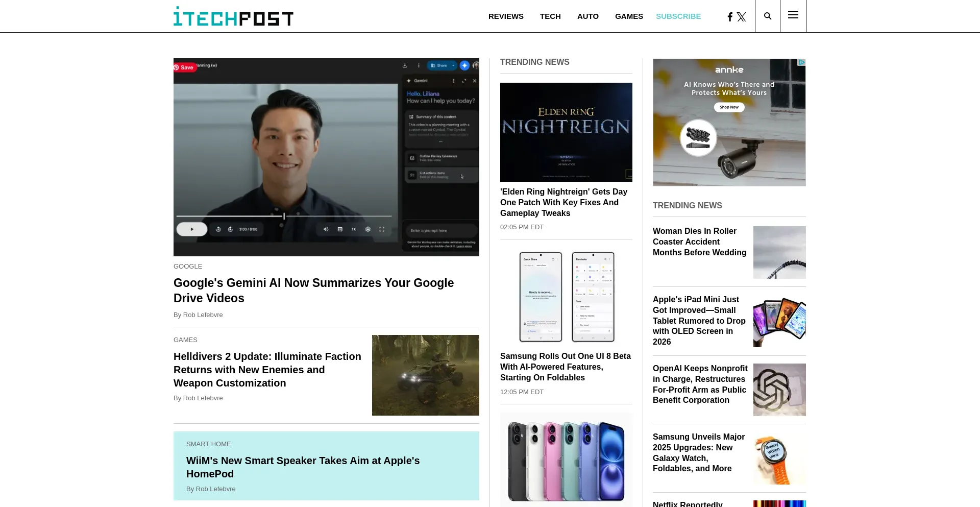Open the Smart Home category label
This screenshot has height=507, width=980.
click(x=209, y=444)
